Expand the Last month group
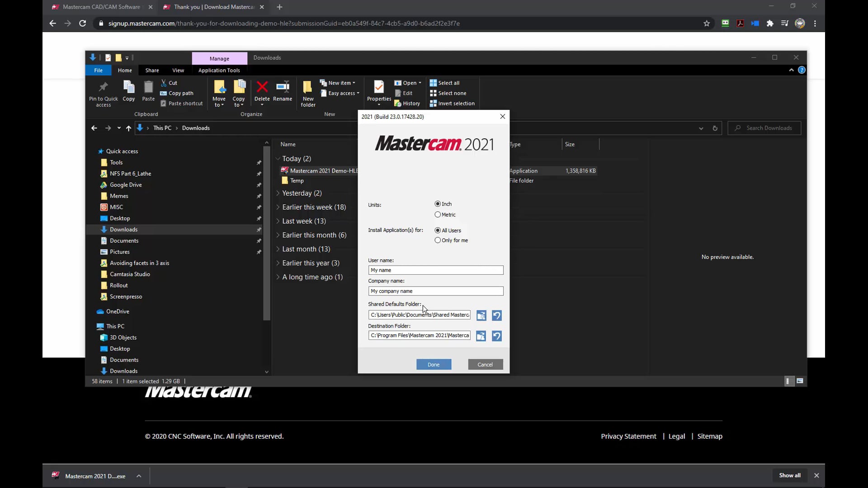This screenshot has width=868, height=488. pyautogui.click(x=278, y=249)
